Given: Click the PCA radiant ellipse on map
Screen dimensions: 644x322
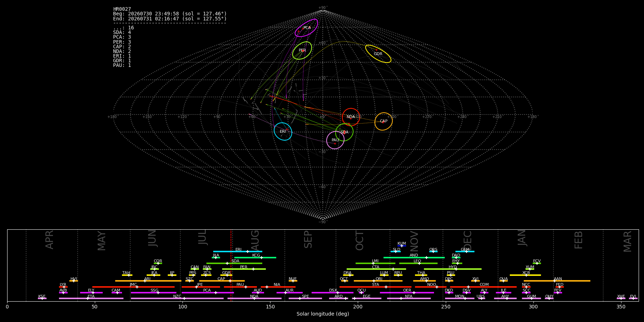Looking at the screenshot, I should [x=306, y=28].
